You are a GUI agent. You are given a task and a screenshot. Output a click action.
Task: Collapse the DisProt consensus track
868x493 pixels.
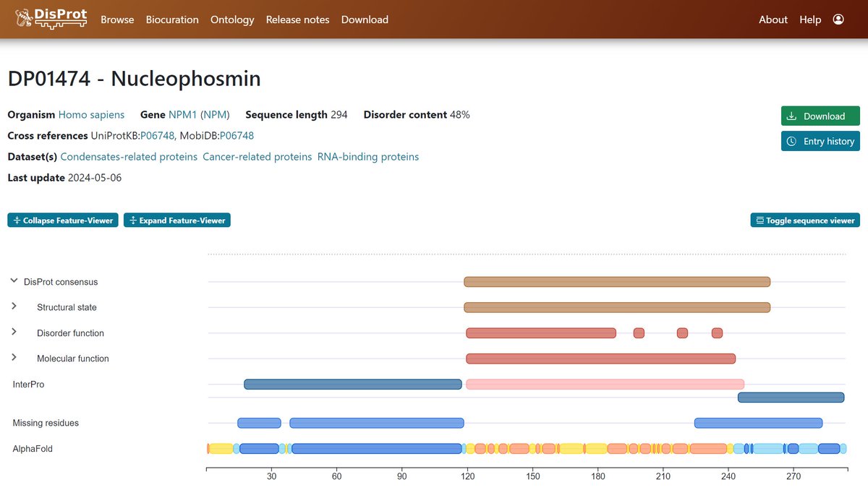coord(13,280)
